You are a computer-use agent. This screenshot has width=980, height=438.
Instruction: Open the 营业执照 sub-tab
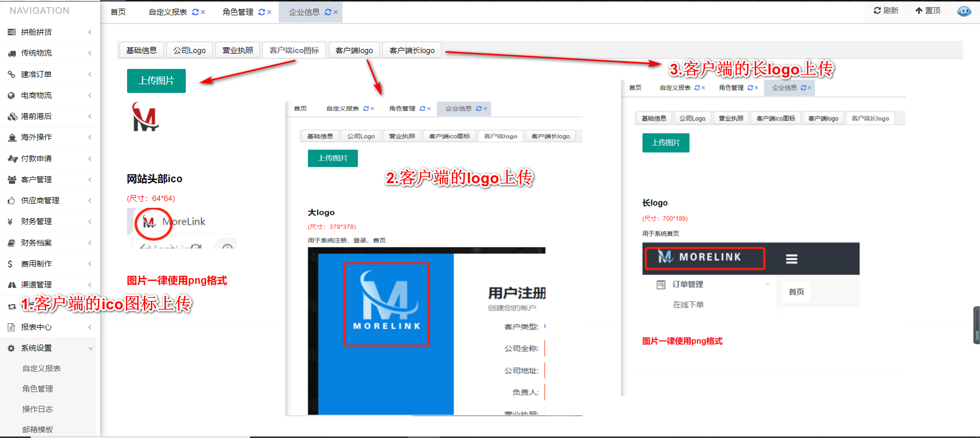click(238, 50)
